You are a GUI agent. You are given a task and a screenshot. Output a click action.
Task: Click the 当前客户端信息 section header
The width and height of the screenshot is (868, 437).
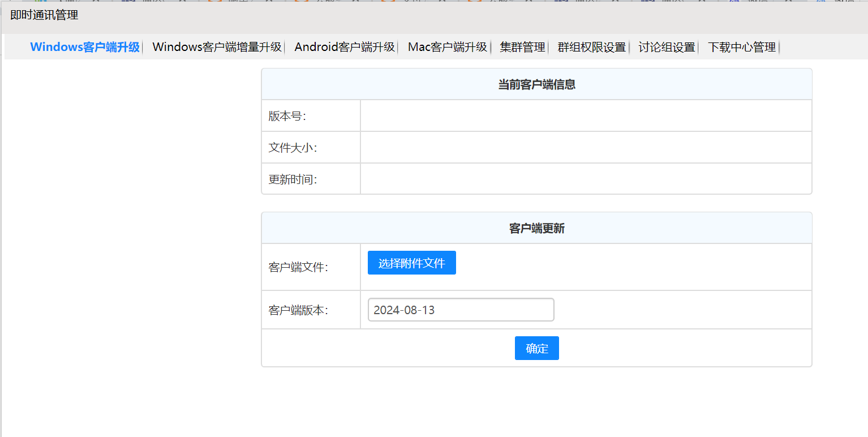(x=536, y=85)
